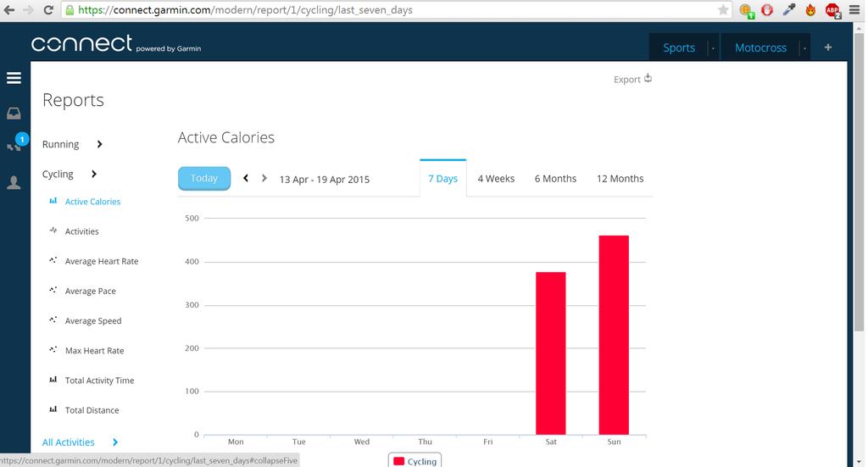Open the Average Heart Rate report
The height and width of the screenshot is (467, 868).
click(x=102, y=261)
